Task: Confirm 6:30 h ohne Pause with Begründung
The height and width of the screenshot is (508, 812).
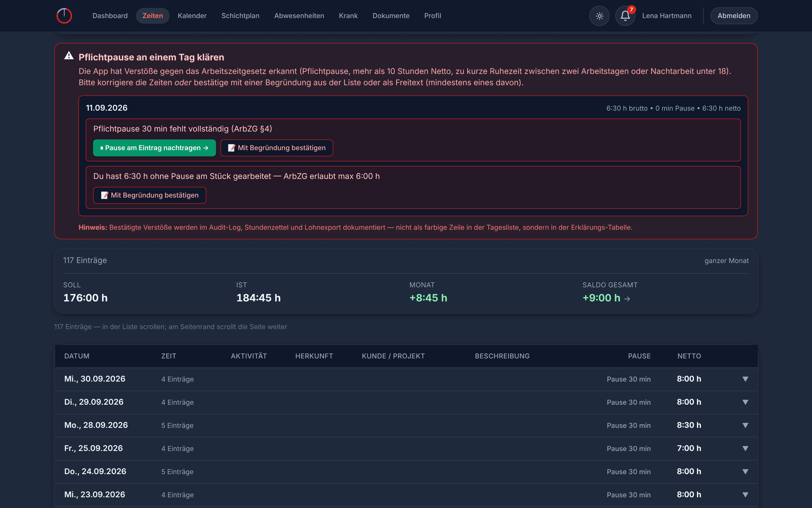Action: (150, 195)
